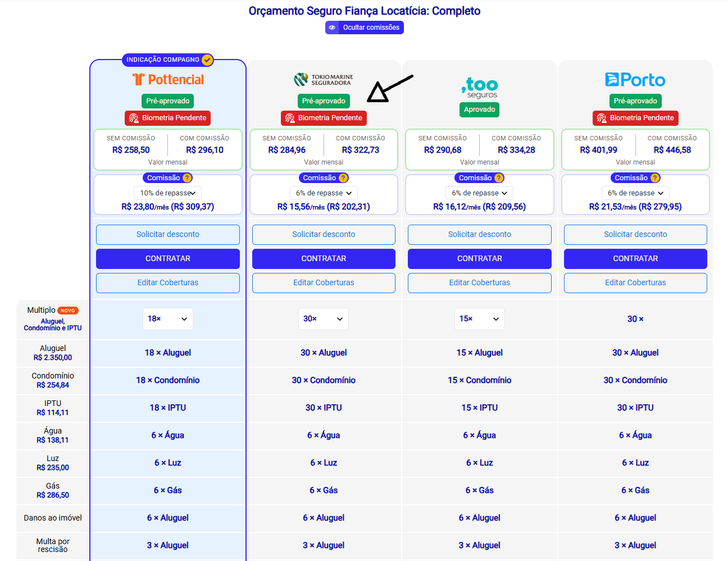Click CONTRATAR for Too Seguros

pyautogui.click(x=480, y=259)
